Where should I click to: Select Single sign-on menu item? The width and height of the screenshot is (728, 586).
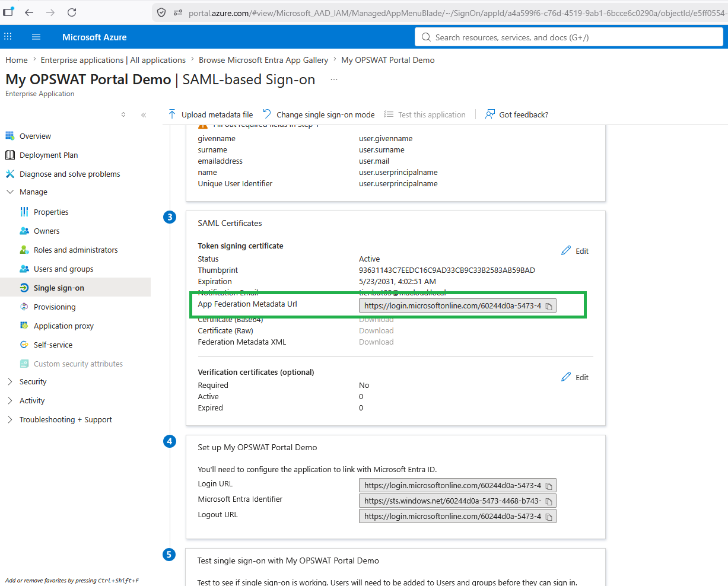click(75, 288)
